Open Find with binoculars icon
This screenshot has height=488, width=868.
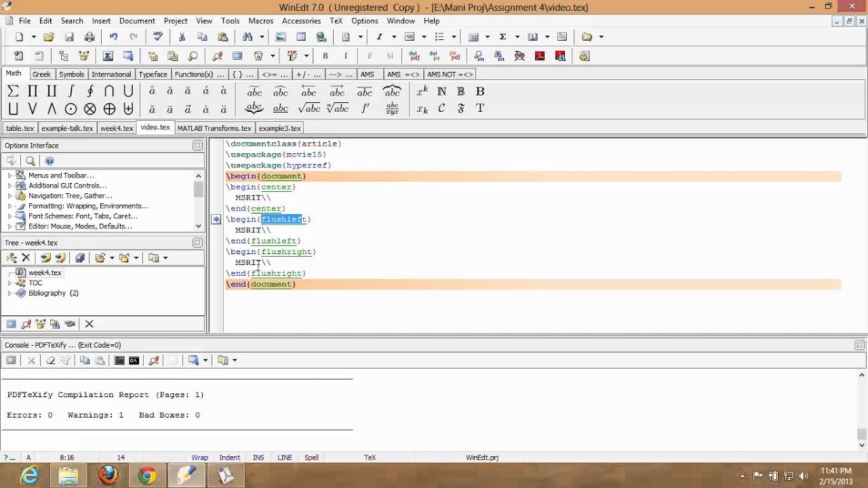248,37
